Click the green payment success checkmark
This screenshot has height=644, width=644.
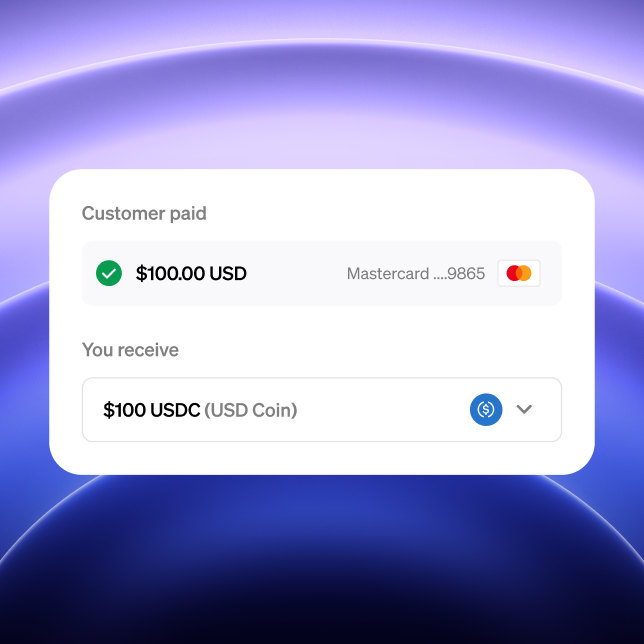109,273
